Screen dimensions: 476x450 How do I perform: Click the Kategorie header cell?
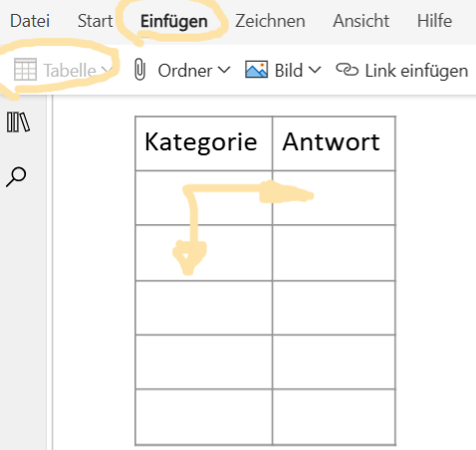pos(204,143)
